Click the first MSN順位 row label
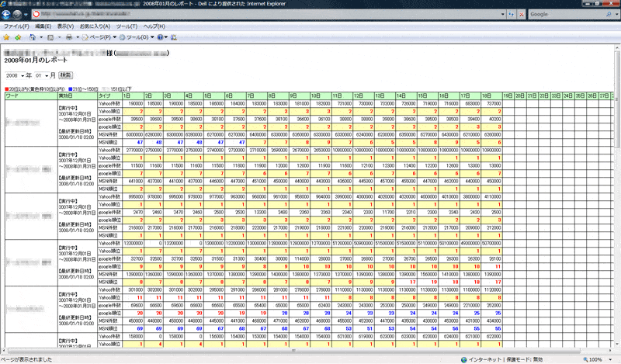Screen dimensions: 621x364 click(x=109, y=142)
